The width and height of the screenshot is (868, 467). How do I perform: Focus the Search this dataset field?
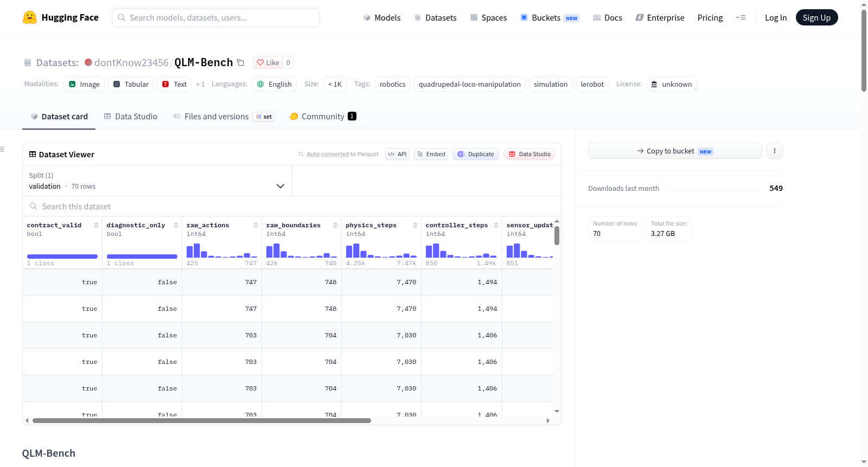tap(292, 206)
